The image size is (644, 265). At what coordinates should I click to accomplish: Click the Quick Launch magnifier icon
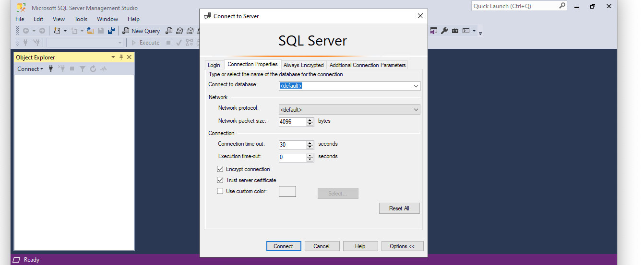(562, 6)
